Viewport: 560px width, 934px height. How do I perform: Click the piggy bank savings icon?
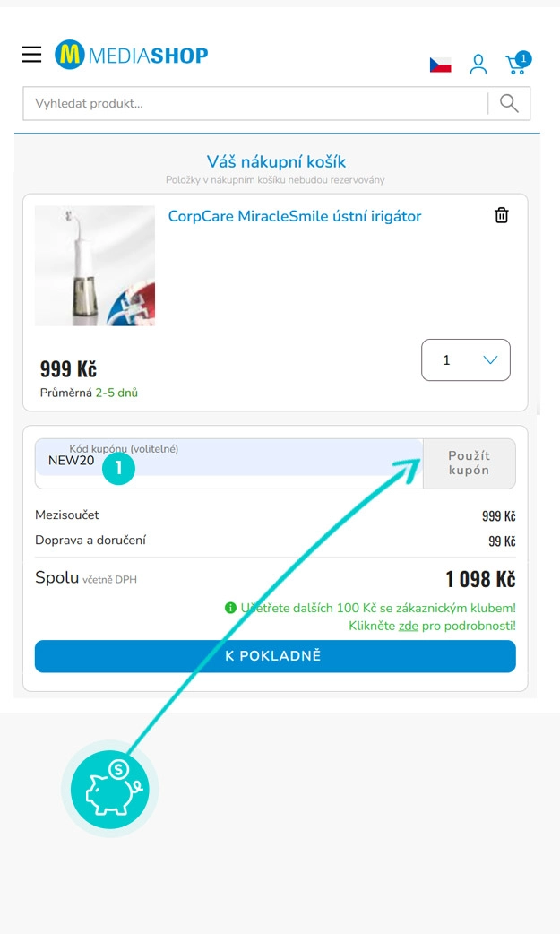point(110,789)
